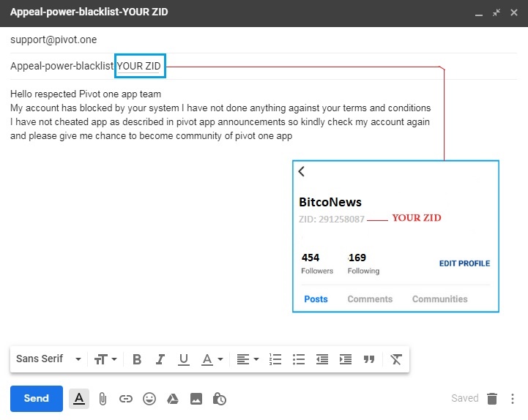Toggle confidential mode lock-clock icon
Image resolution: width=528 pixels, height=420 pixels.
220,399
